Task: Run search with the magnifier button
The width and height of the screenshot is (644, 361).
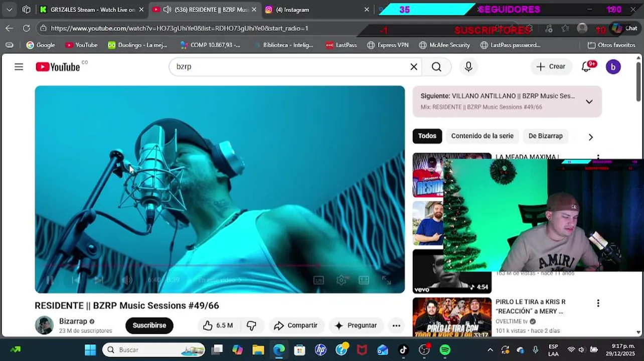Action: 436,67
